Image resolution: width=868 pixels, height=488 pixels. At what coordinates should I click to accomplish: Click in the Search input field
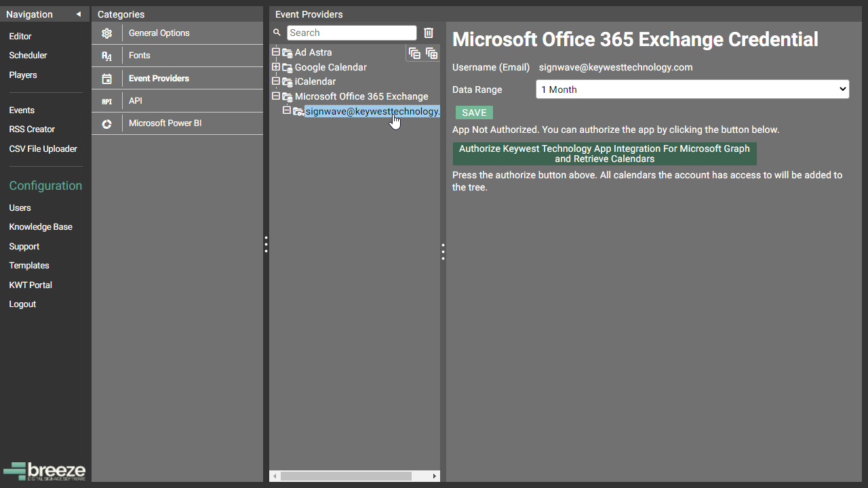click(x=351, y=33)
